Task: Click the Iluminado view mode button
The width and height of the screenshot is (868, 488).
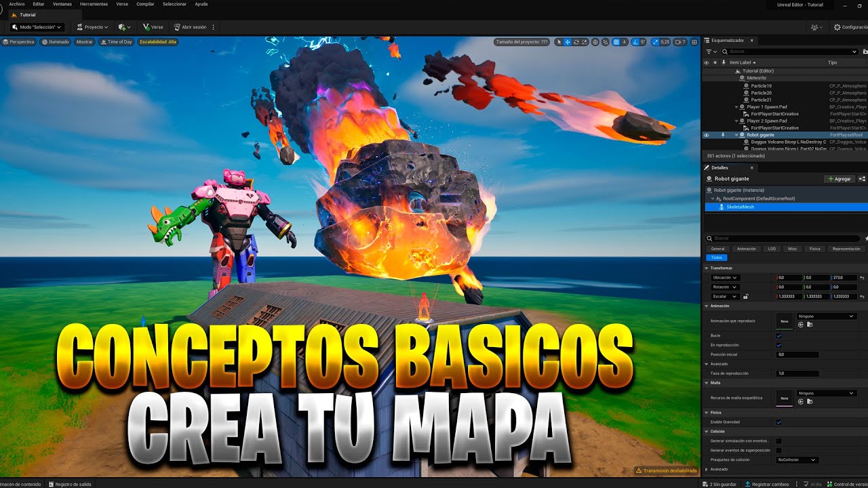Action: (56, 42)
